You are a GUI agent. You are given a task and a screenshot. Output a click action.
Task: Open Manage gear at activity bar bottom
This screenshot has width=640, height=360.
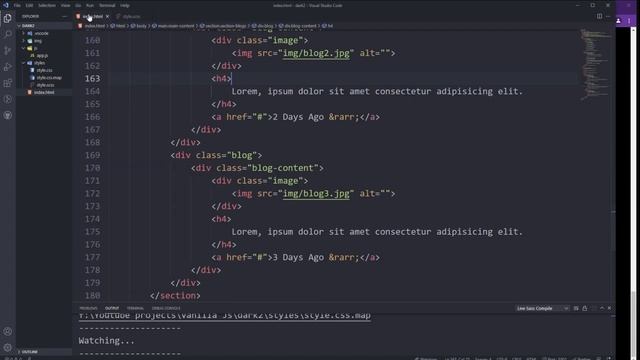coord(7,347)
